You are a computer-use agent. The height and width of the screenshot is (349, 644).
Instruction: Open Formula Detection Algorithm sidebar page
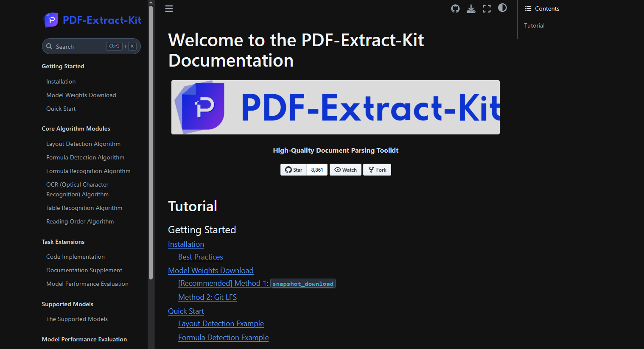click(x=85, y=157)
